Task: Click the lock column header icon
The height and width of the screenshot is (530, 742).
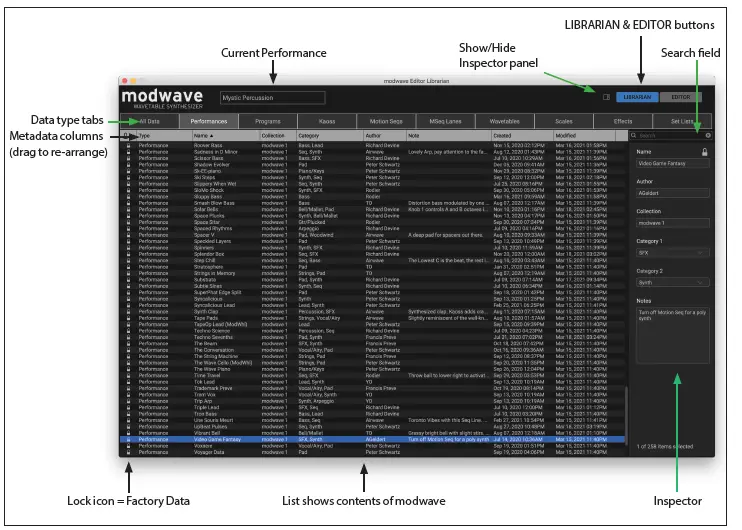Action: (x=126, y=136)
